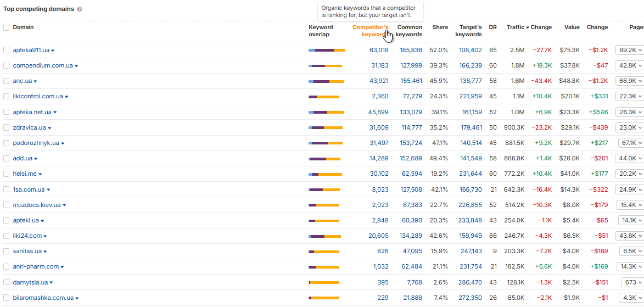
Task: Click competitor keywords value 2,360
Action: point(380,97)
